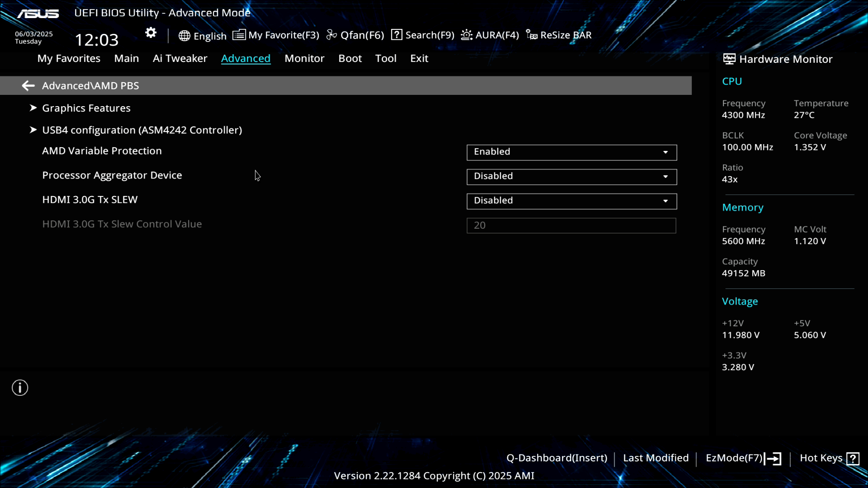
Task: Open My Favorite(F3) list icon
Action: pyautogui.click(x=239, y=35)
